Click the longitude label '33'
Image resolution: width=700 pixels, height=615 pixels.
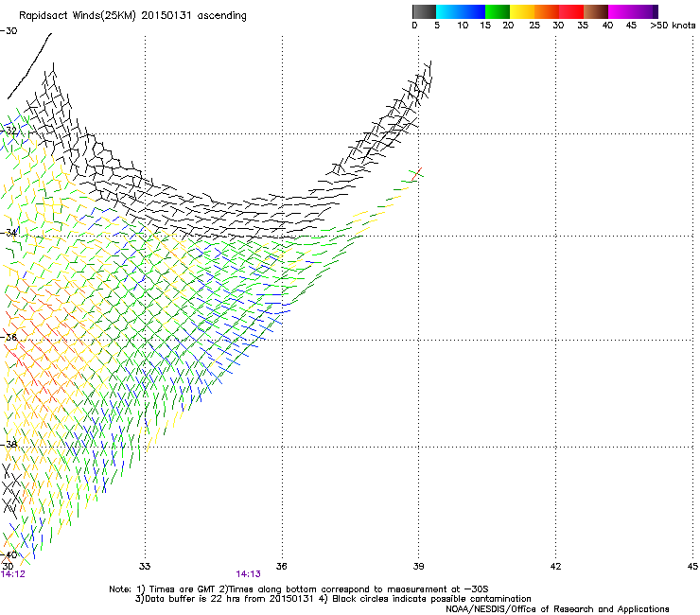145,567
